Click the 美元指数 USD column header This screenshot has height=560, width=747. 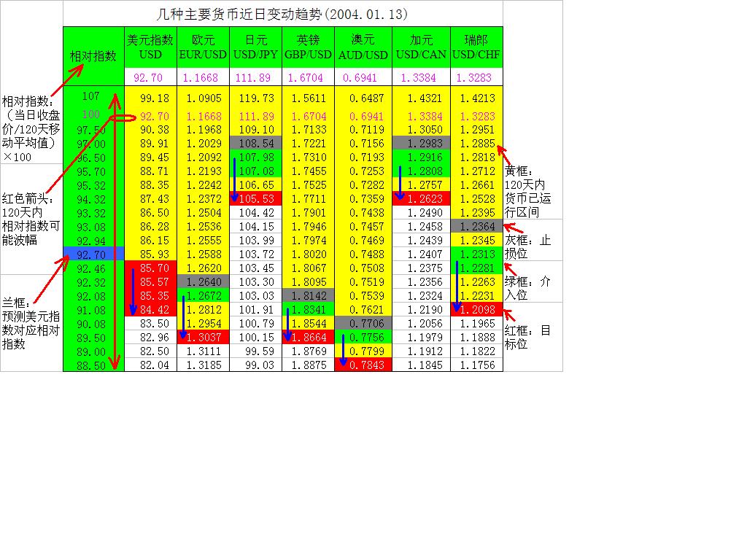(149, 46)
